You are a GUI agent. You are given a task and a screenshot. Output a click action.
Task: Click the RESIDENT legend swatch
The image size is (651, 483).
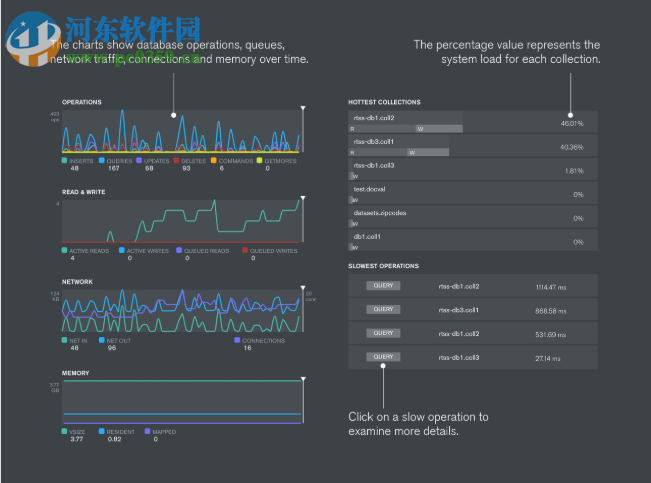[x=102, y=431]
